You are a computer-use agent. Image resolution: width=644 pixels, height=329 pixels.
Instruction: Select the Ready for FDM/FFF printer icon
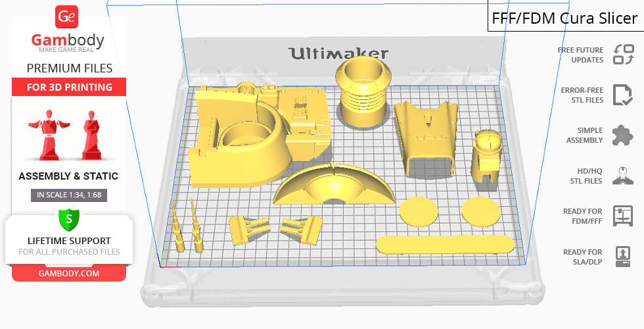click(622, 216)
